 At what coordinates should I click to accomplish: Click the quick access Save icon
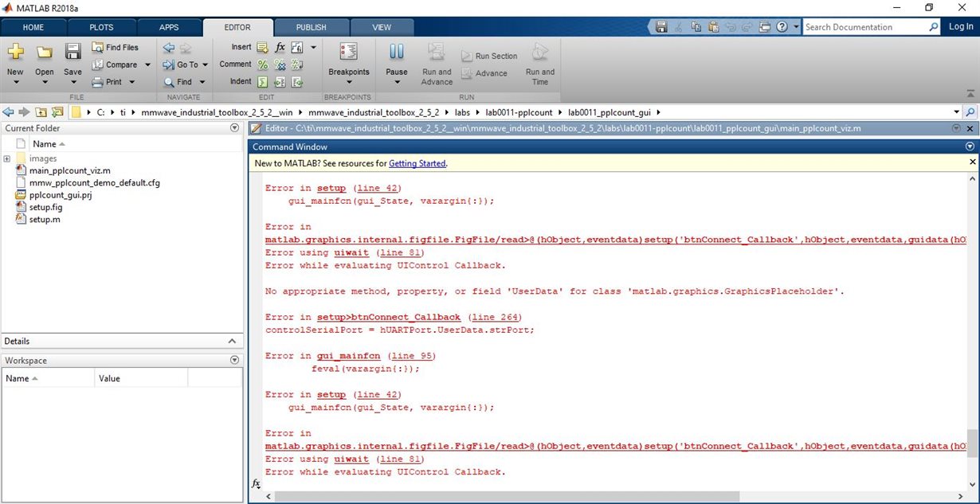(661, 27)
